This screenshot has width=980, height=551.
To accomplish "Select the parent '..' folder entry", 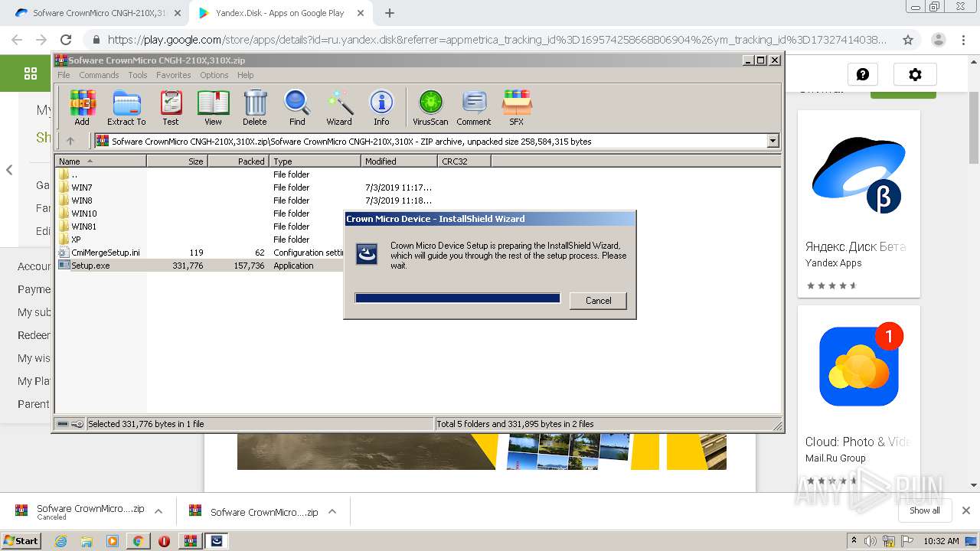I will pos(74,174).
